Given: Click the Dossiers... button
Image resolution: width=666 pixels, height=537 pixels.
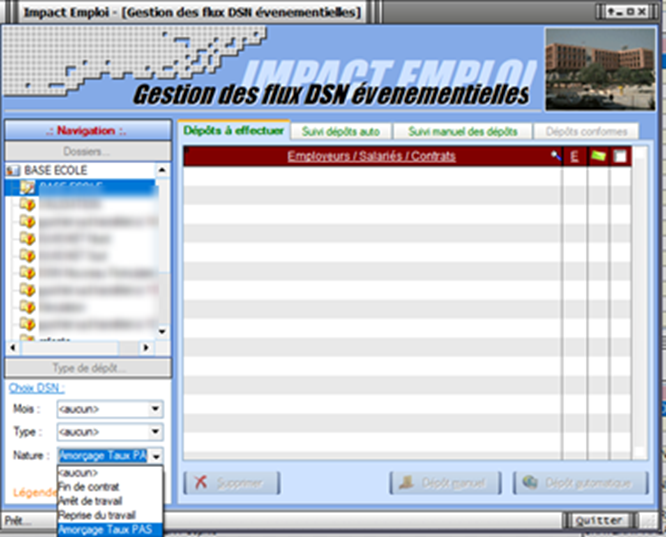Looking at the screenshot, I should click(88, 151).
